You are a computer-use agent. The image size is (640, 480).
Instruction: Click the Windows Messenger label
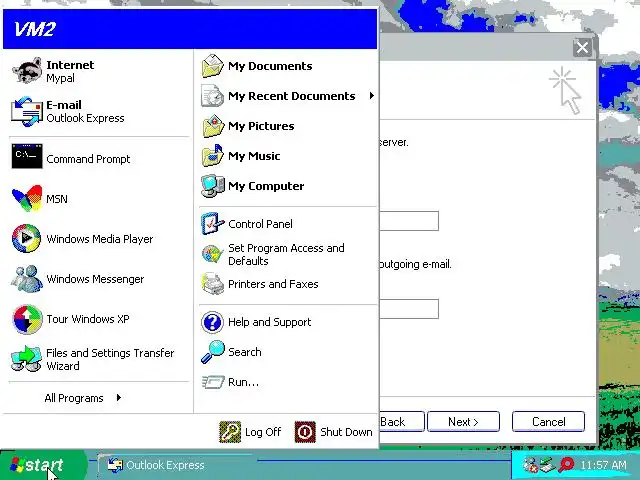pos(95,279)
